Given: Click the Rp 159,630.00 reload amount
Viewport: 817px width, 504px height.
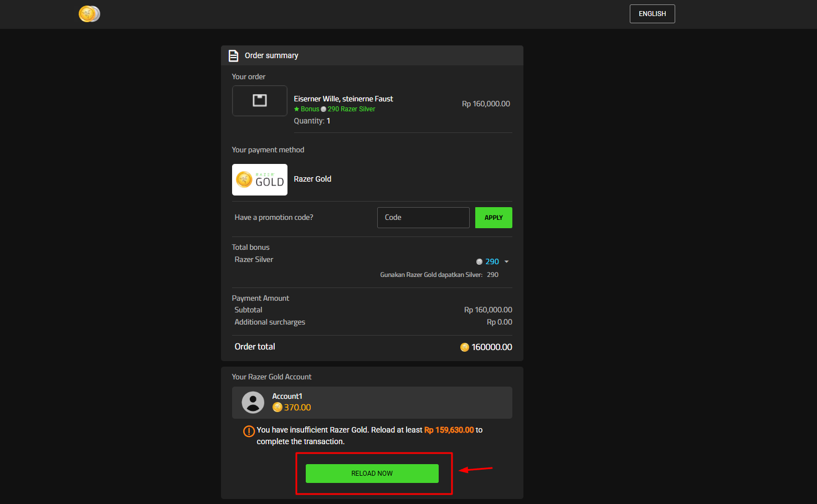Looking at the screenshot, I should [x=449, y=430].
